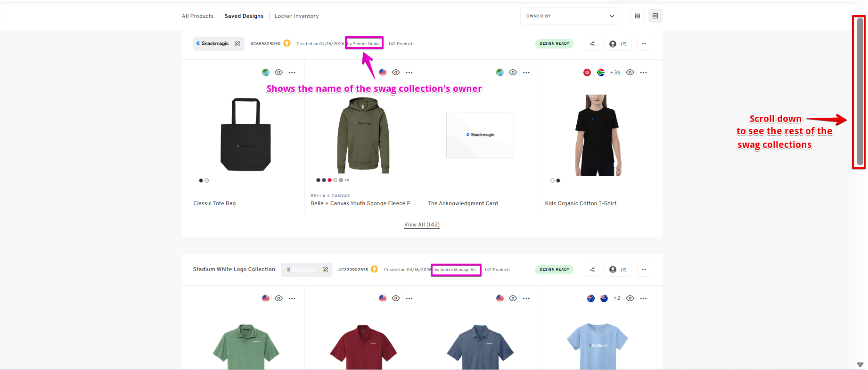
Task: Share the Stadium White Logo Collection
Action: pos(592,270)
